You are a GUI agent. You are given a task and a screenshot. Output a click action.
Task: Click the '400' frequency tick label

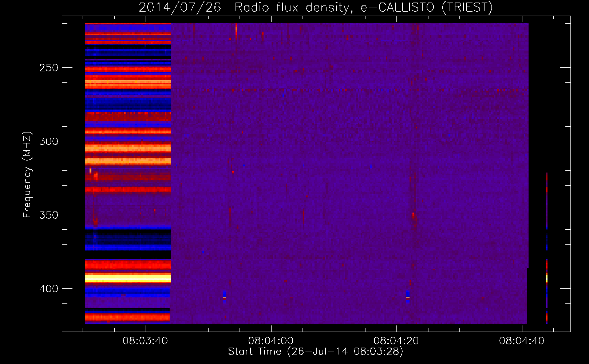point(49,289)
